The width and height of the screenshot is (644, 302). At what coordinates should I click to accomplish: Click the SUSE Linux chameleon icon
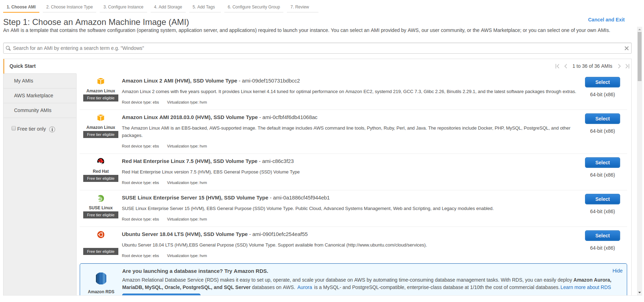(101, 198)
